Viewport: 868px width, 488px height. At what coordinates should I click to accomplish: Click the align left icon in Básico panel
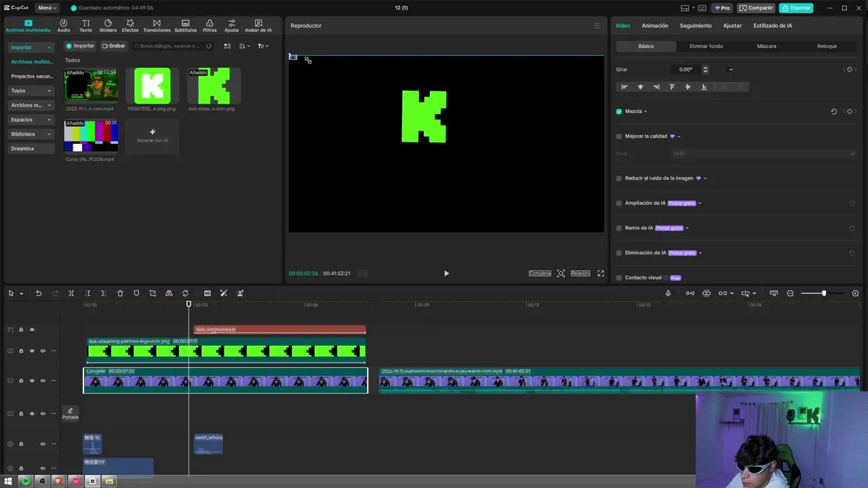point(625,87)
